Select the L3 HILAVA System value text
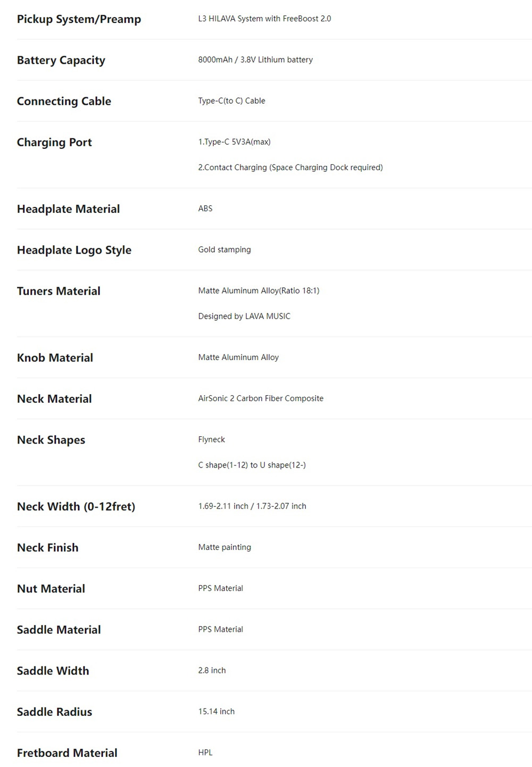This screenshot has width=532, height=767. (264, 19)
